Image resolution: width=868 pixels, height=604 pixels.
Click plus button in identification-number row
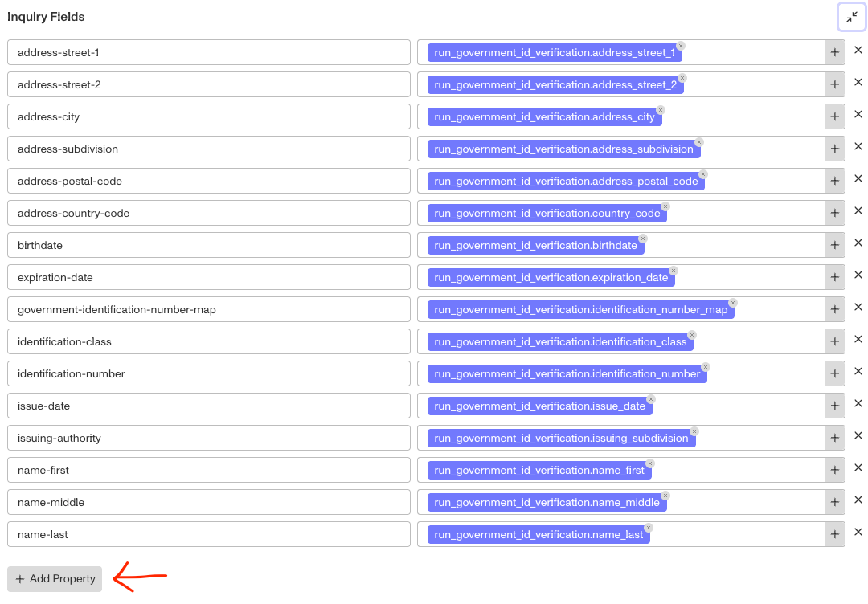point(835,373)
